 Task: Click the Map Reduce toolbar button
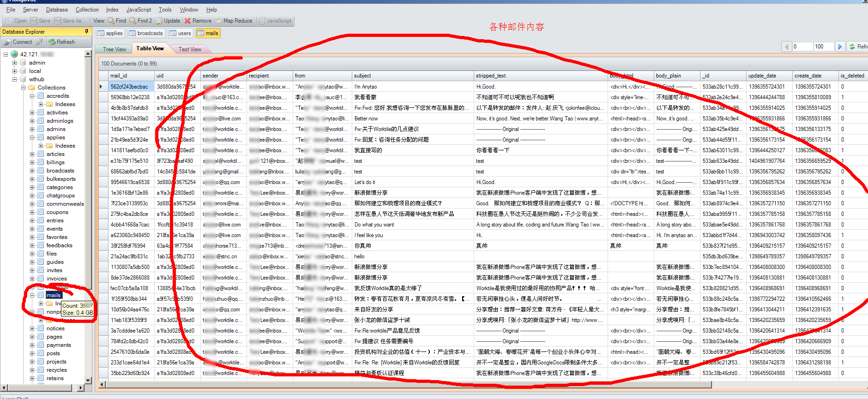click(x=234, y=21)
